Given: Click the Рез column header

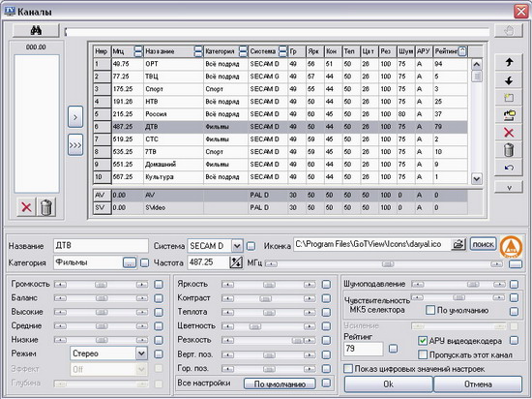Looking at the screenshot, I should [x=388, y=51].
